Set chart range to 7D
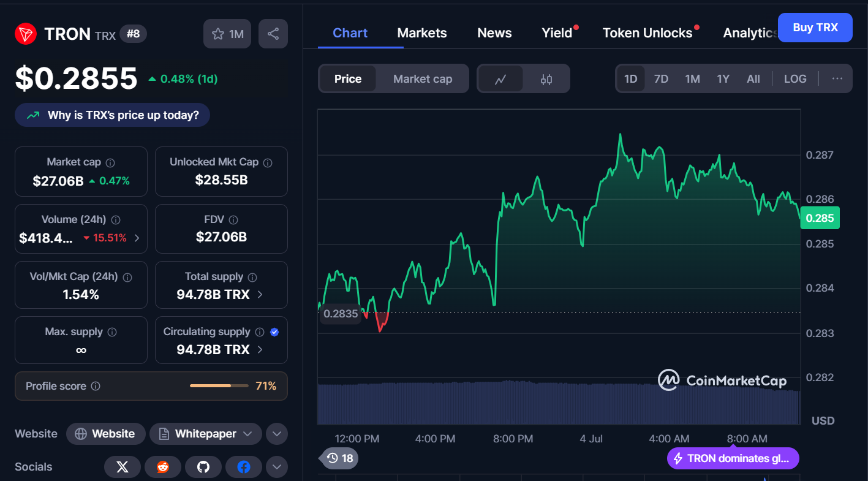Viewport: 868px width, 481px height. click(x=661, y=79)
